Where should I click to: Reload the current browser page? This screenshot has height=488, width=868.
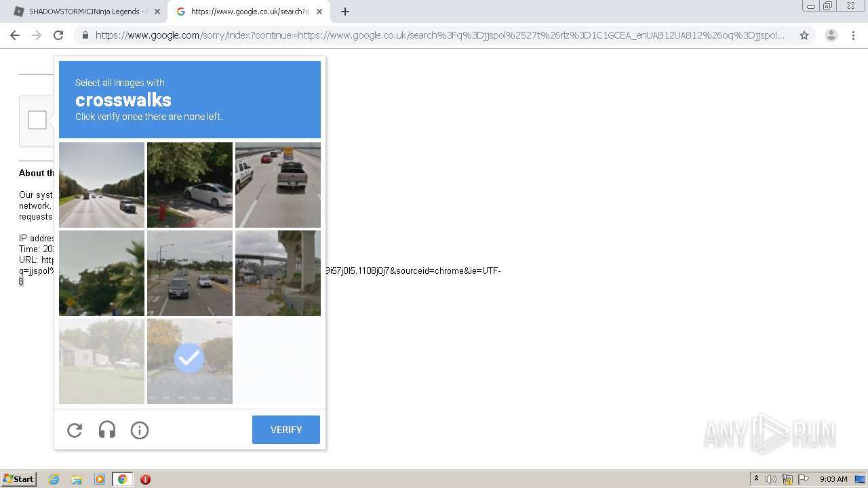point(58,35)
